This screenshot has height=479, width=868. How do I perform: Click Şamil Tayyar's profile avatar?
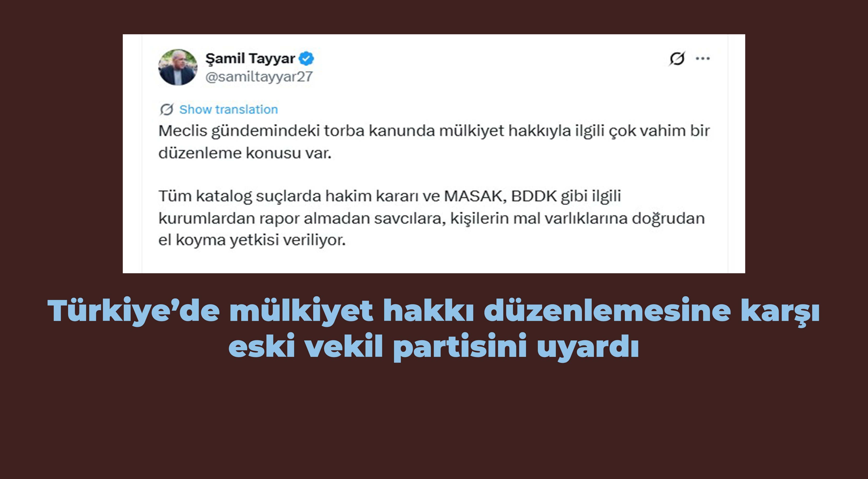(178, 67)
